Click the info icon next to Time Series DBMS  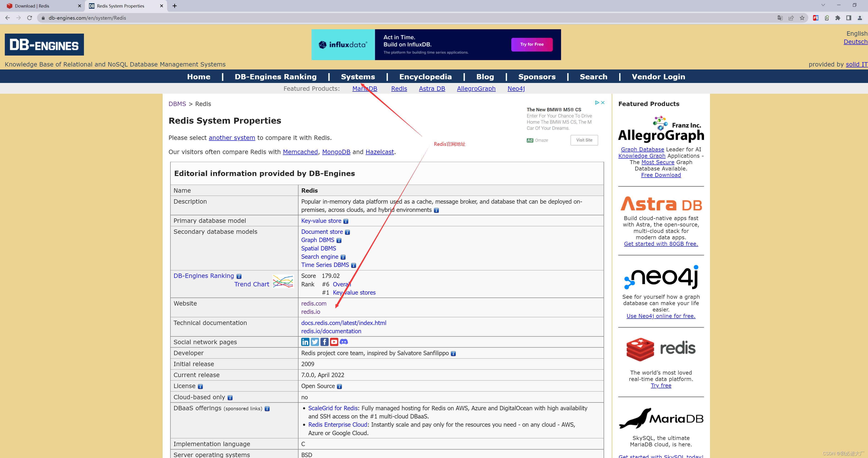[353, 265]
